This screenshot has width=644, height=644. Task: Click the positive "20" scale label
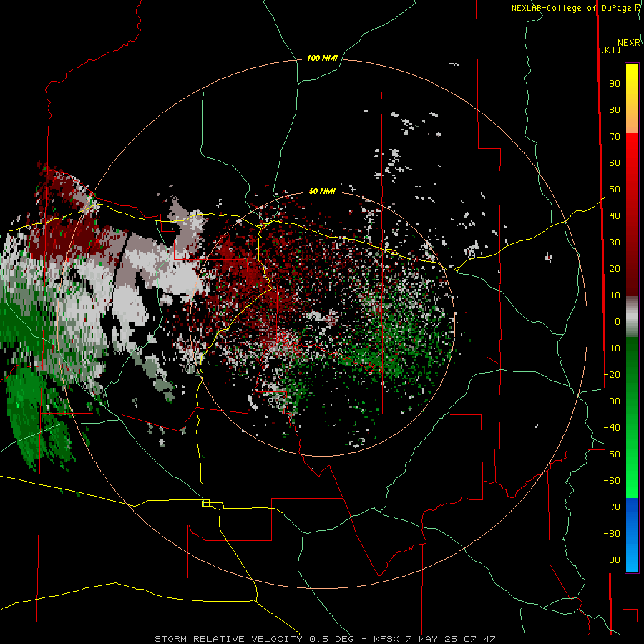click(615, 268)
